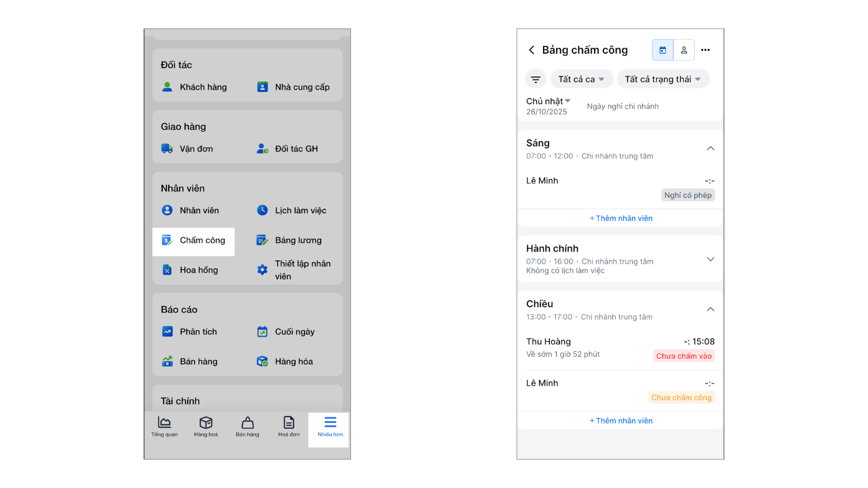Open the three-dot more options menu
Image resolution: width=868 pixels, height=488 pixels.
(705, 50)
